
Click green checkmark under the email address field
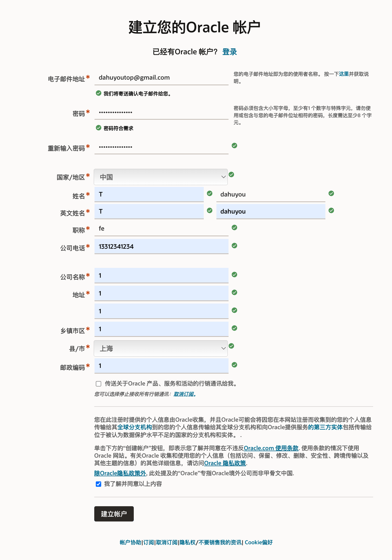point(98,93)
